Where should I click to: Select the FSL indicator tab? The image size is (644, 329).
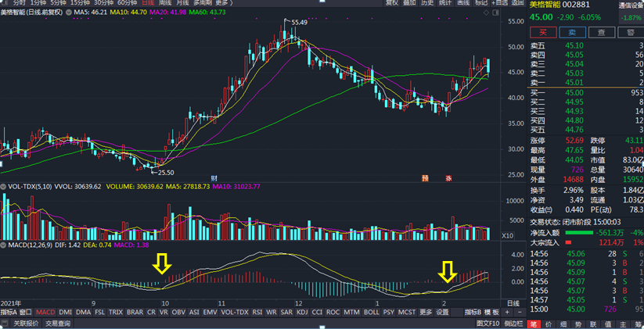click(100, 312)
